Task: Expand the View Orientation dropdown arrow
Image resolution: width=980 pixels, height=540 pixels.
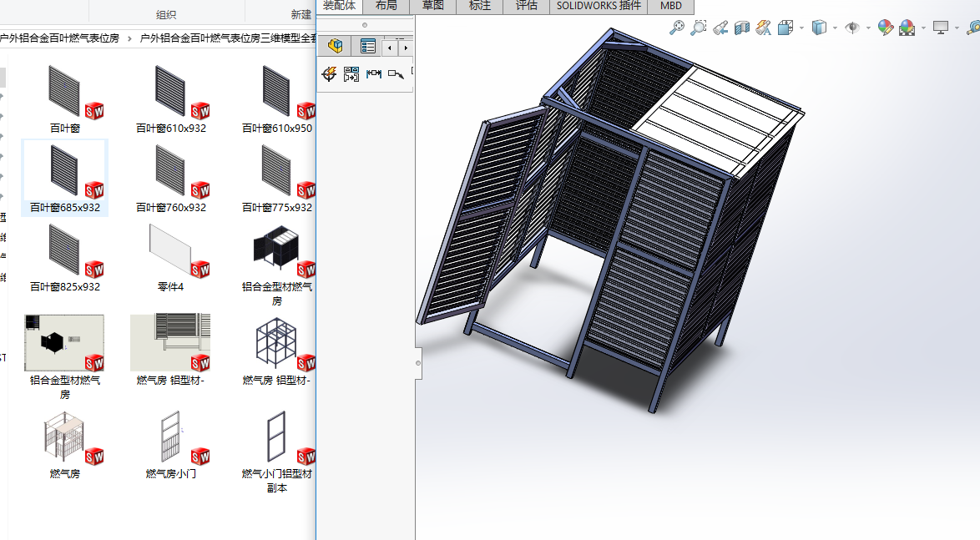Action: point(801,28)
